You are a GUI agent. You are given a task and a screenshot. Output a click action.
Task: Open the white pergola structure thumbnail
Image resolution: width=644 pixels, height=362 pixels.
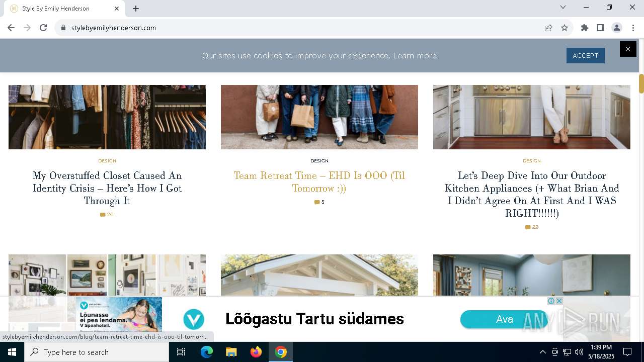[x=319, y=275]
